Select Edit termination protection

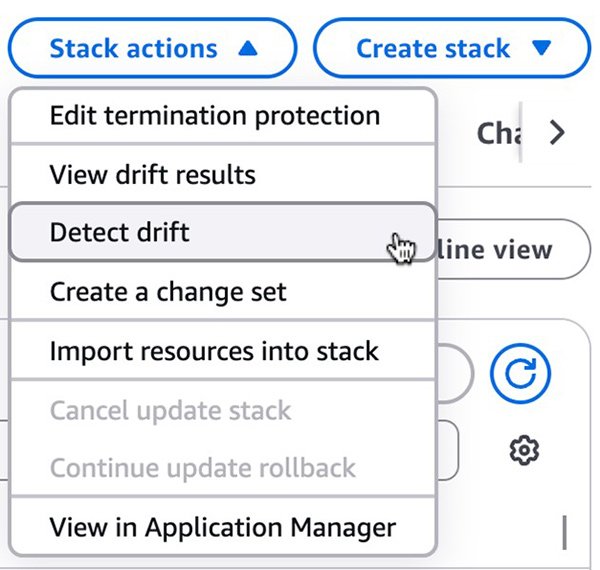(214, 115)
